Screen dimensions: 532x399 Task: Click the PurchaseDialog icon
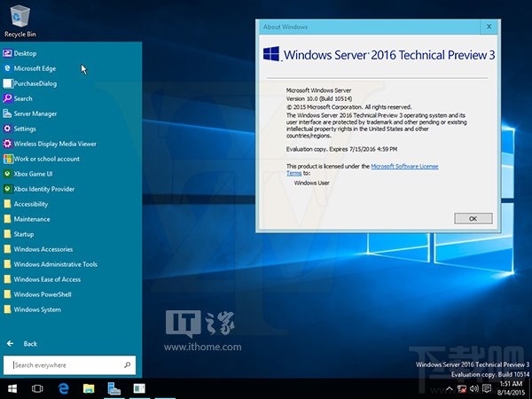tap(8, 83)
